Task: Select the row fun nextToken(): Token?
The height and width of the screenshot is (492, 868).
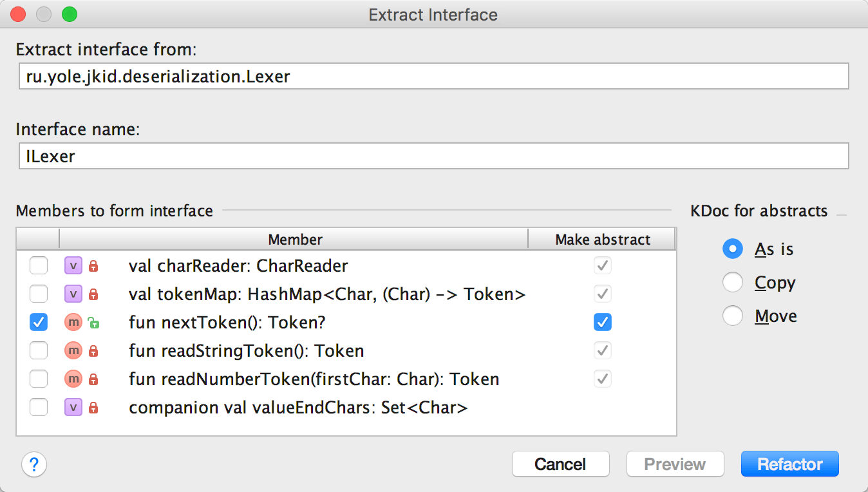Action: (346, 322)
